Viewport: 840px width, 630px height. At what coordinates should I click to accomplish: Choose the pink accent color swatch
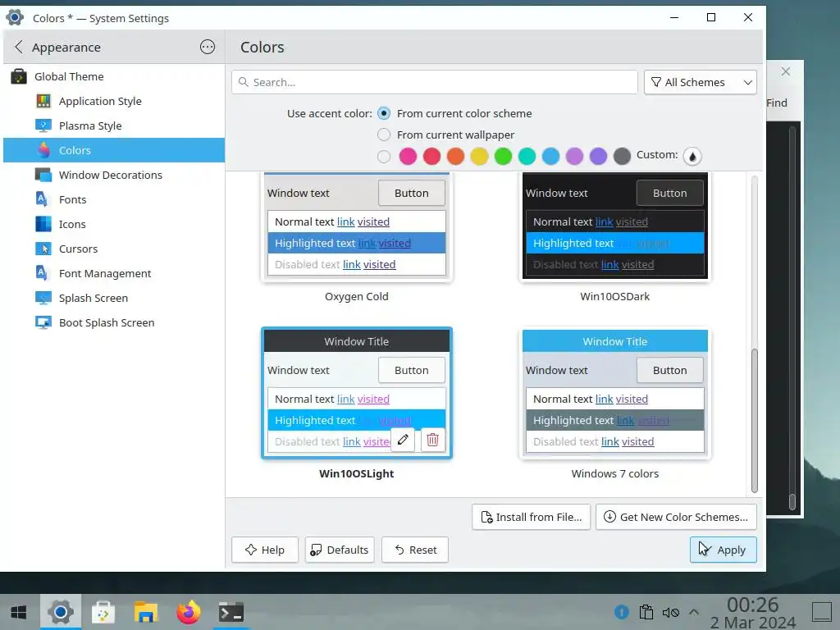click(x=408, y=157)
